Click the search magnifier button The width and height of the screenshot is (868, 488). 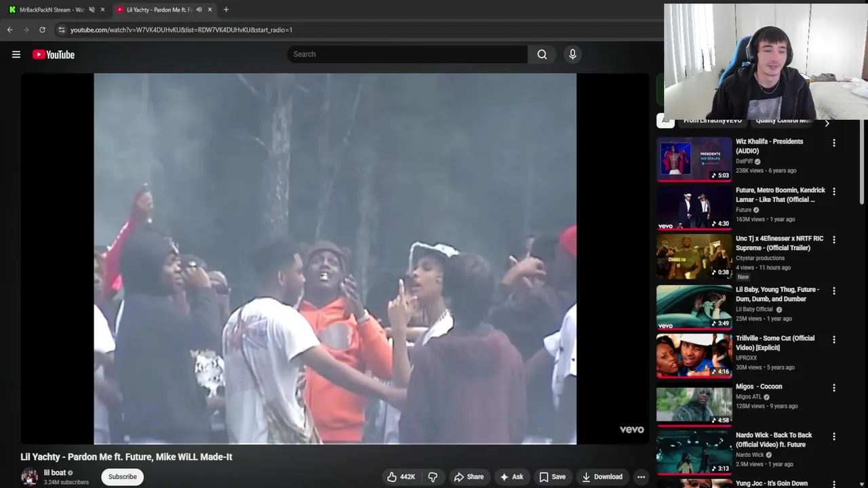(542, 54)
